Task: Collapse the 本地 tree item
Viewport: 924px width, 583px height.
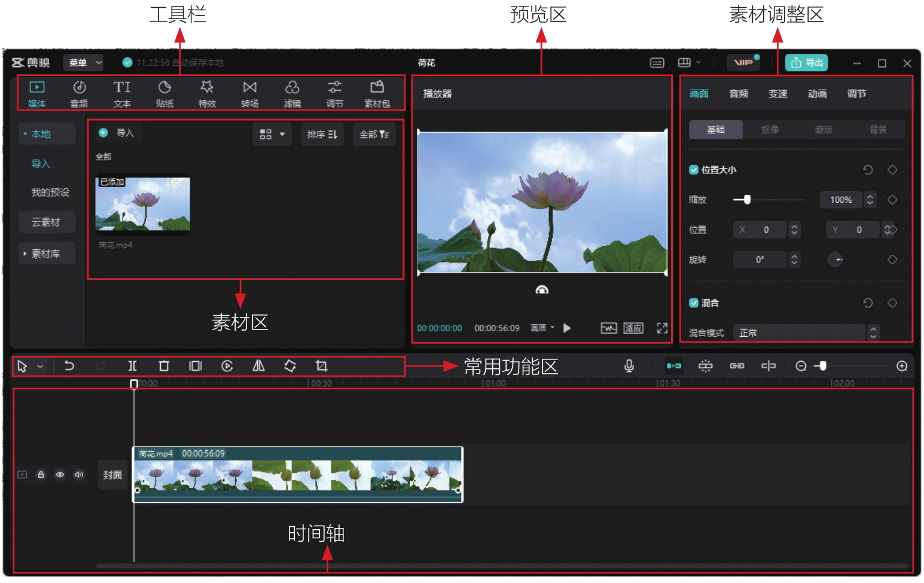Action: [x=25, y=134]
